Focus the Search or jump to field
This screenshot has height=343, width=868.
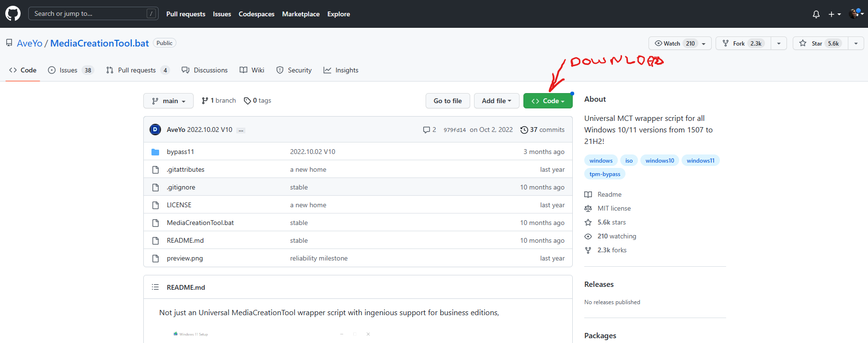pos(89,14)
